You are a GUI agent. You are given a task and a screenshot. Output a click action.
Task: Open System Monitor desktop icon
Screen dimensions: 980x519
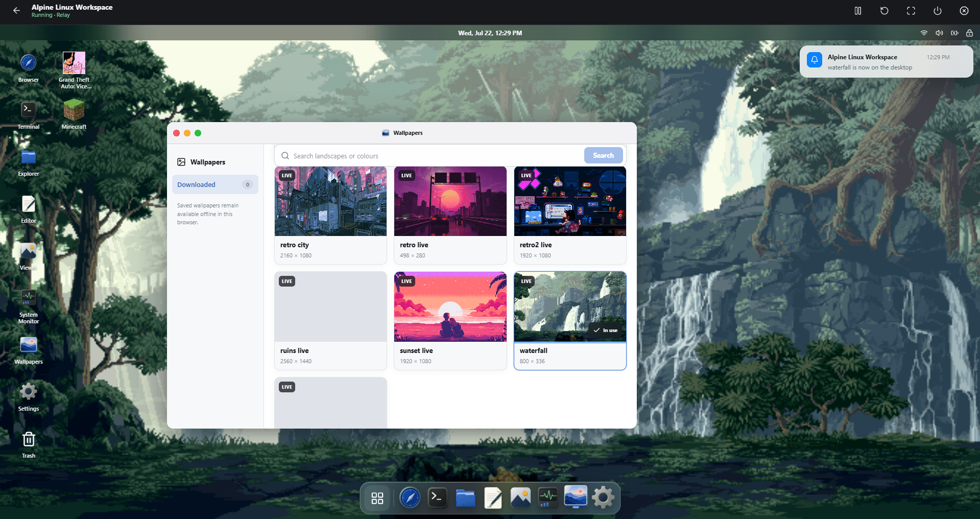click(29, 306)
